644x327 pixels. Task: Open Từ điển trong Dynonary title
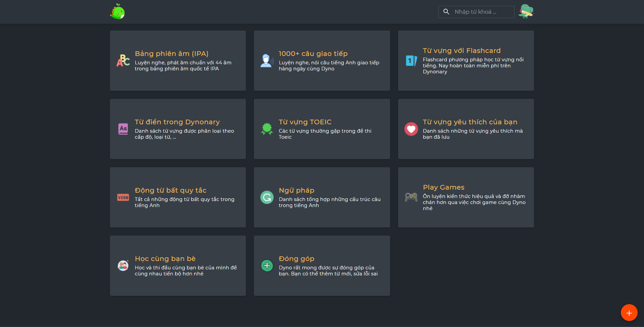pyautogui.click(x=177, y=122)
